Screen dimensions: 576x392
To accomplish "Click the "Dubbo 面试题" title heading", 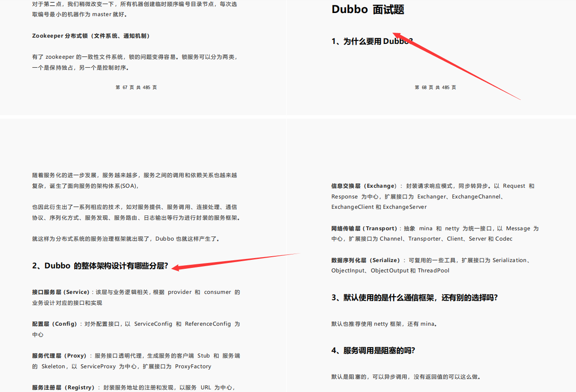I will [368, 9].
